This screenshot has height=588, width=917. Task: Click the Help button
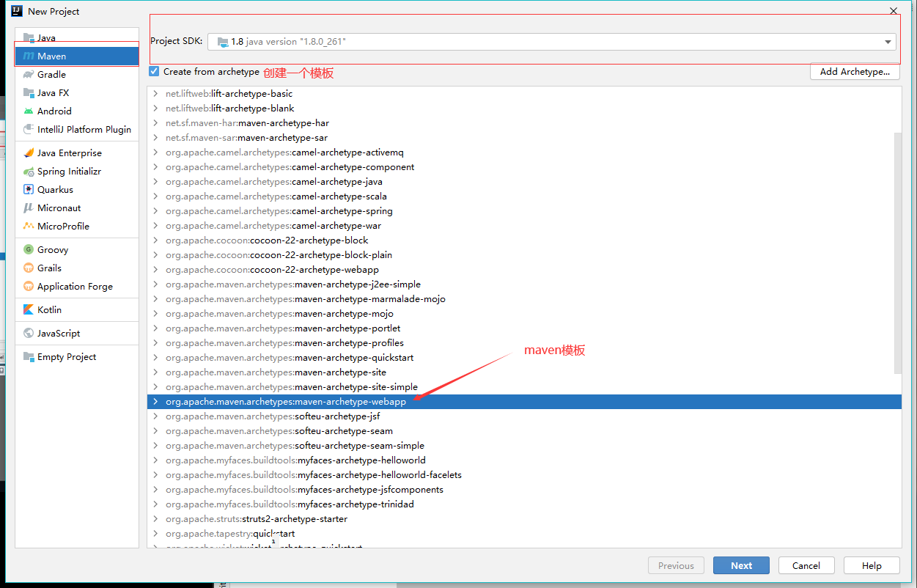pos(872,565)
